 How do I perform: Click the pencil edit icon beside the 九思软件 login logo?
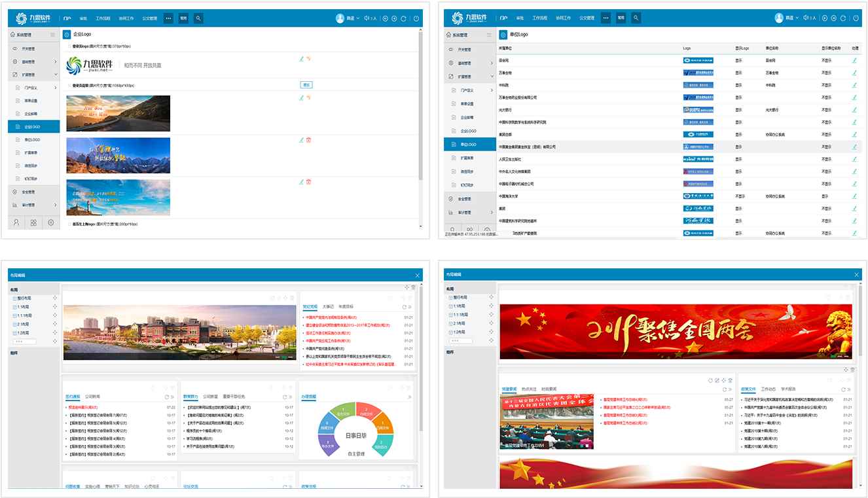point(301,59)
